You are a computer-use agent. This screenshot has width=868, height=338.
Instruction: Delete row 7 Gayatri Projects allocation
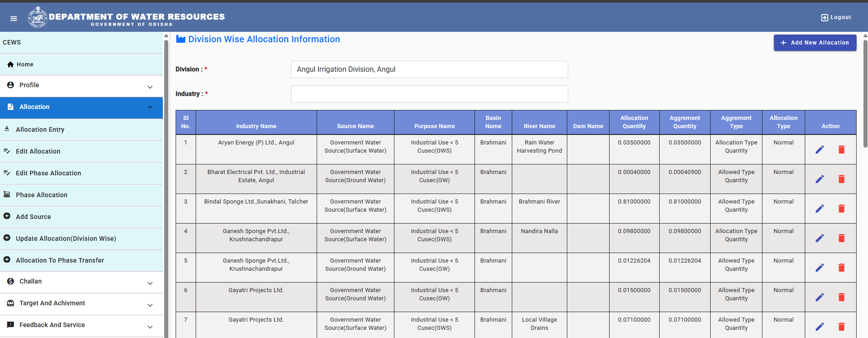842,327
